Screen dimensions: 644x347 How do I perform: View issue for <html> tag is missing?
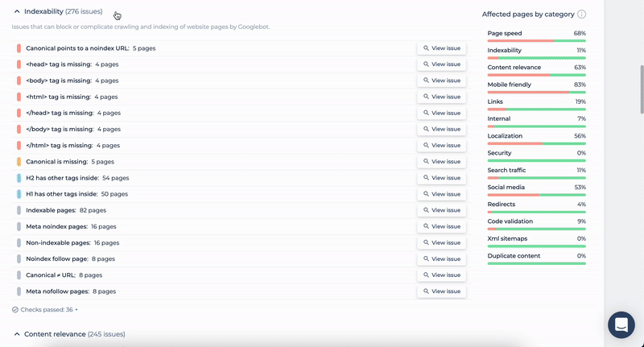pyautogui.click(x=441, y=97)
